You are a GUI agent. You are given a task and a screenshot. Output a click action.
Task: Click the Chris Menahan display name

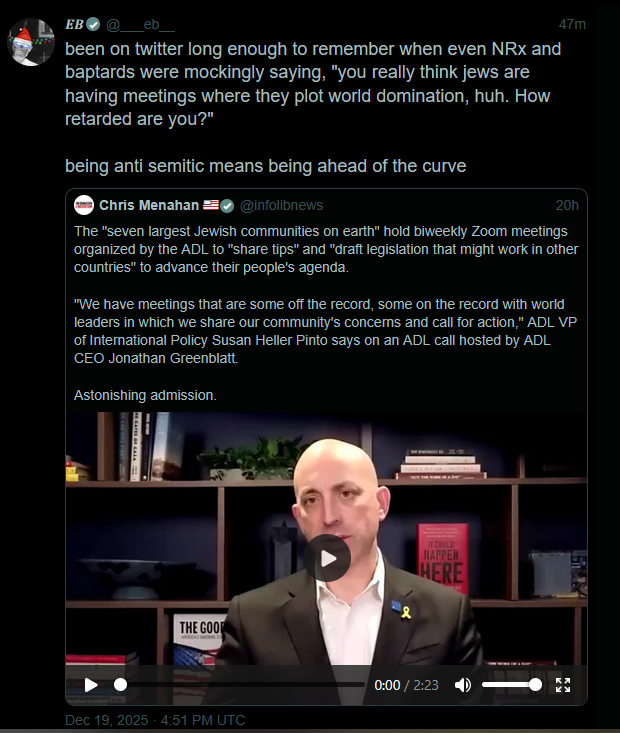149,205
